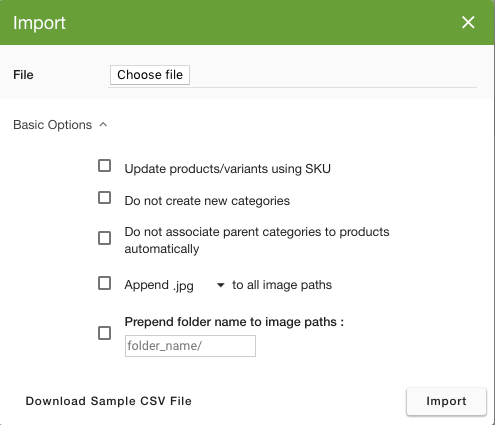Tick the Do not create new categories checkbox

[x=105, y=198]
